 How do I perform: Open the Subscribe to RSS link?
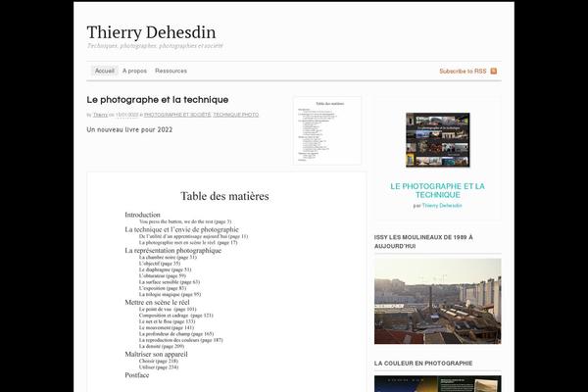pyautogui.click(x=463, y=71)
